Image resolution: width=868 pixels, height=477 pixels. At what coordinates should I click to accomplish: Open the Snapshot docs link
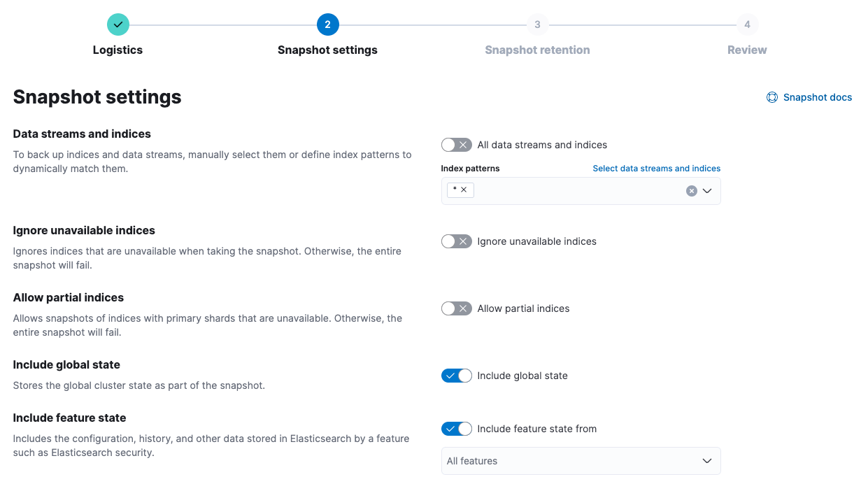[818, 97]
